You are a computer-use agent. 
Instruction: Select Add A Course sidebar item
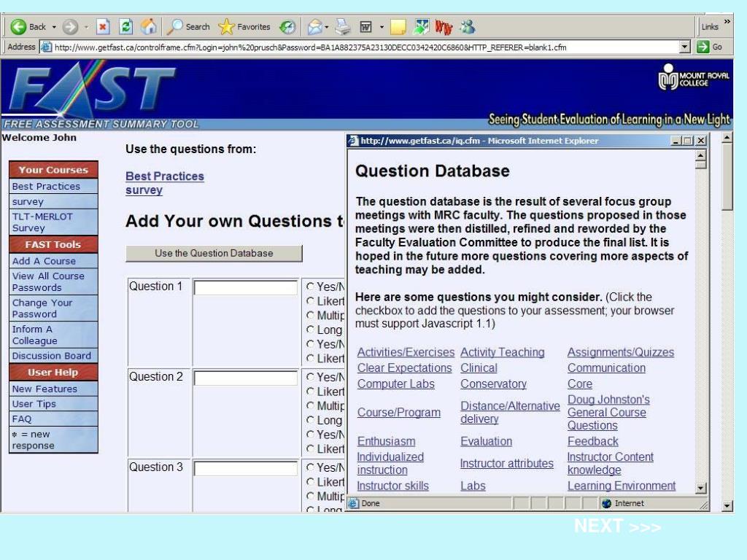pyautogui.click(x=53, y=261)
